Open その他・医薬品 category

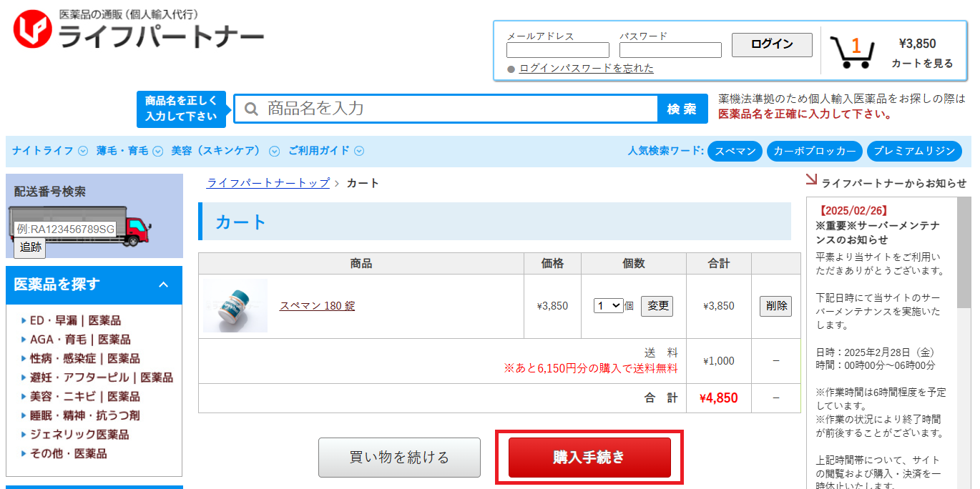click(68, 454)
